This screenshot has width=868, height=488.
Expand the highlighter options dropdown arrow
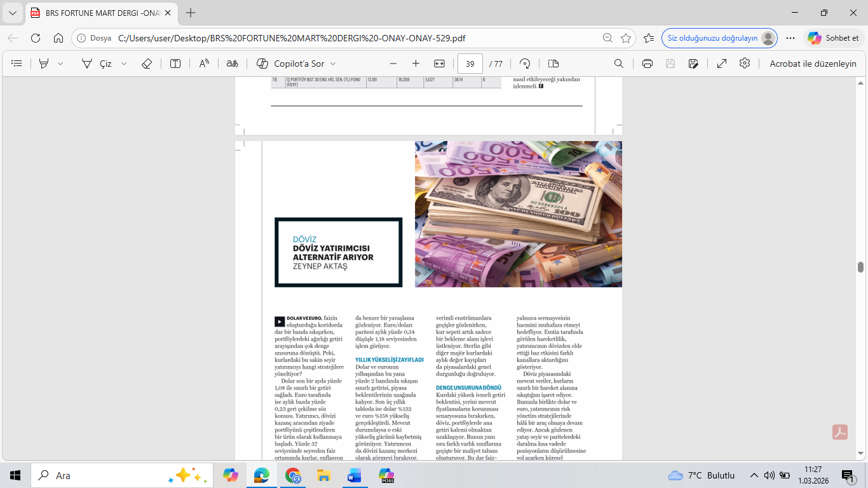[60, 64]
